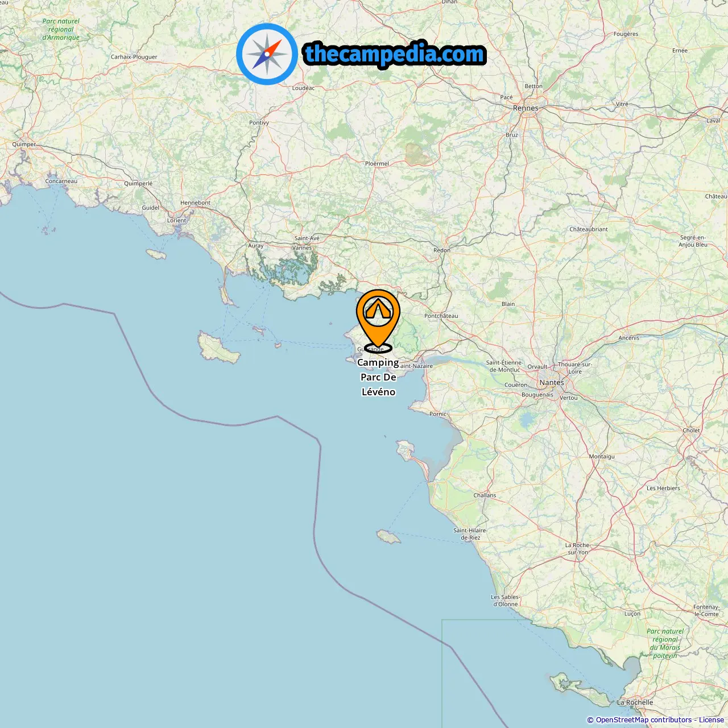Open the OpenStreetMap contributors link

(644, 720)
